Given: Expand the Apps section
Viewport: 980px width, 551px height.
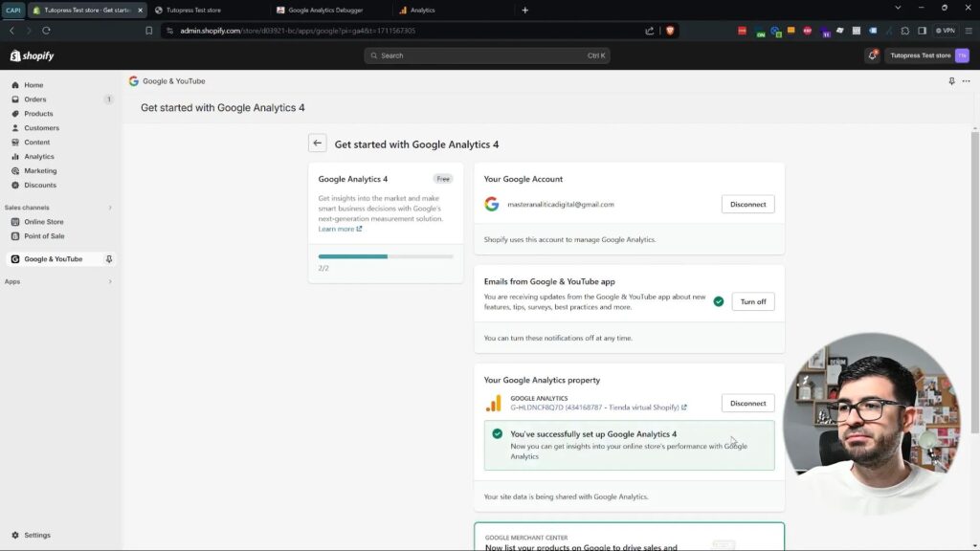Looking at the screenshot, I should 110,282.
